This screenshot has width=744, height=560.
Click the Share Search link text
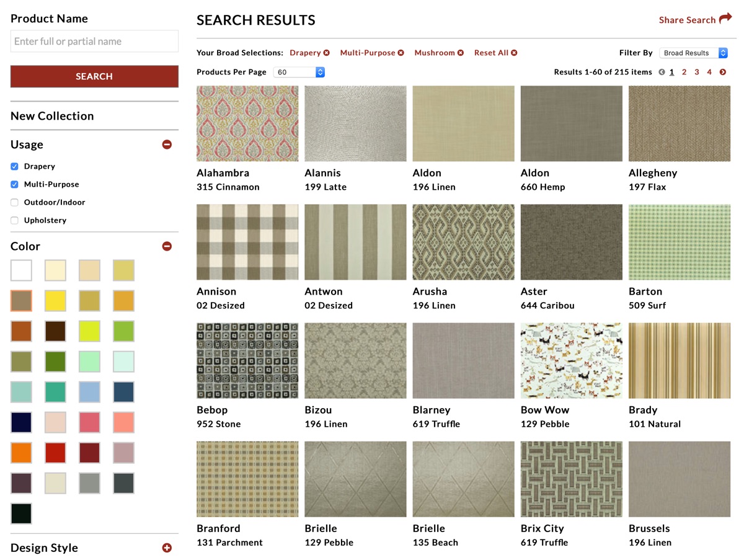click(x=687, y=20)
